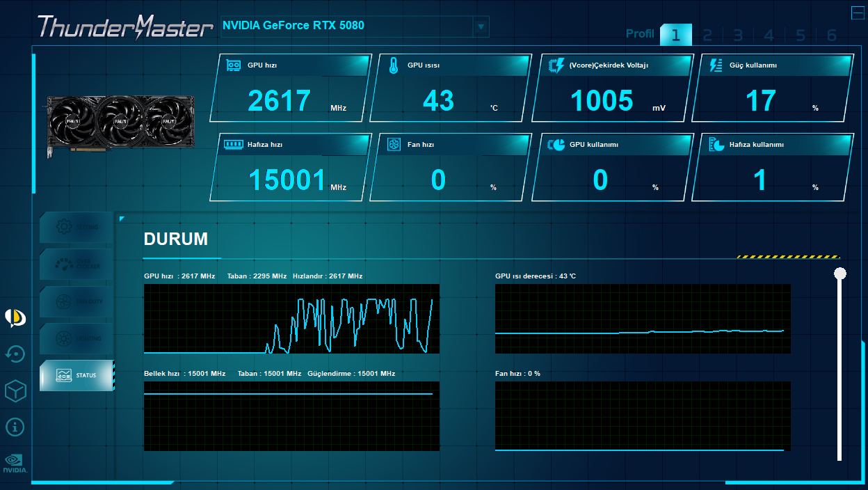Viewport: 868px width, 490px height.
Task: Click the NVIDIA GeForce RTX 5080 combo box
Action: pyautogui.click(x=355, y=26)
